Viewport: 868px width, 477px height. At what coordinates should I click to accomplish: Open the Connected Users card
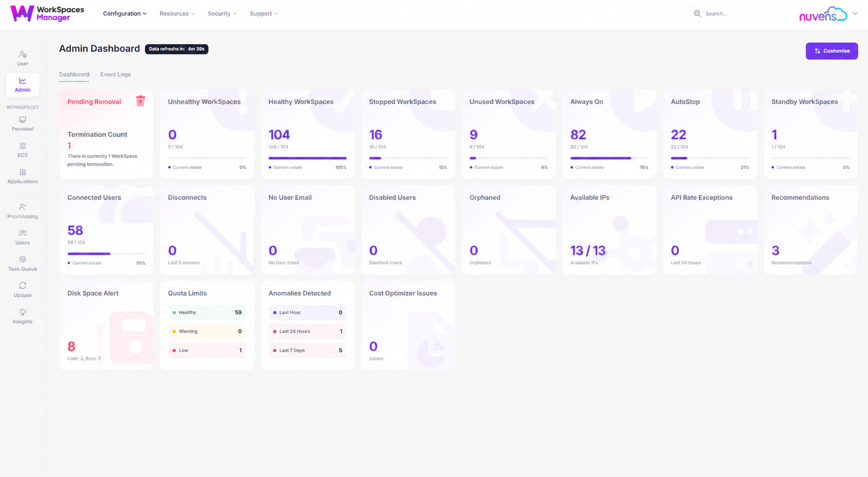pyautogui.click(x=106, y=230)
